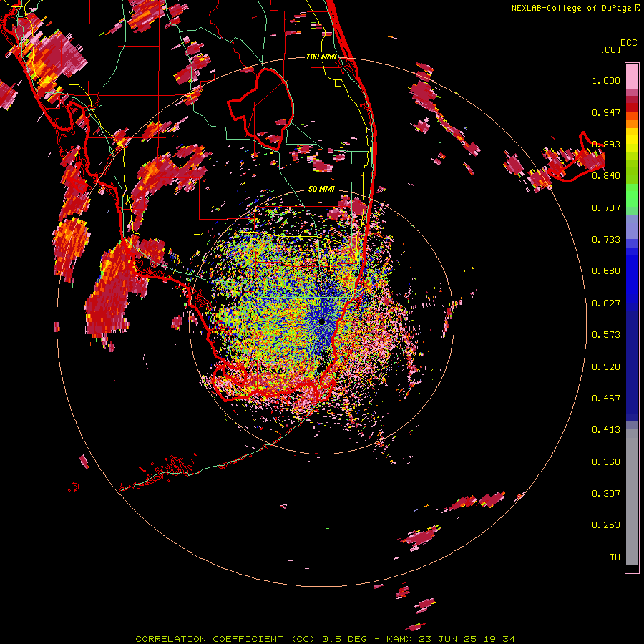Click the Grand Bahama island outline

(x=575, y=158)
